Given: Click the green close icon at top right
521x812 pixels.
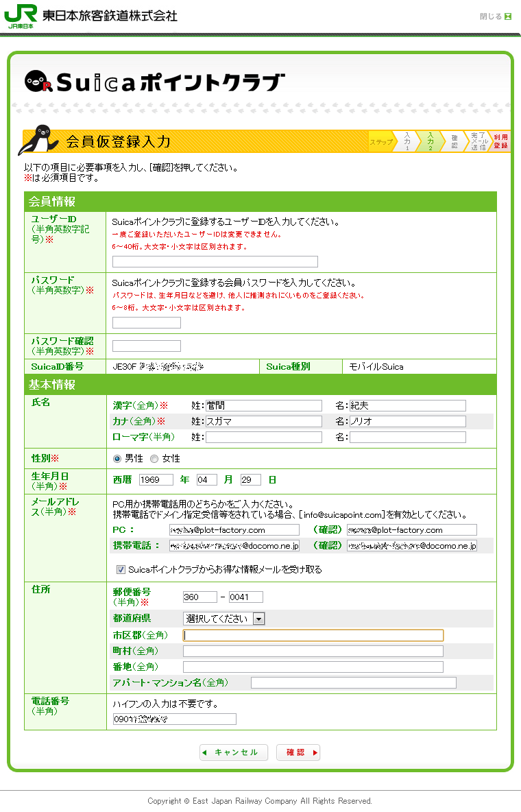Looking at the screenshot, I should (x=508, y=16).
